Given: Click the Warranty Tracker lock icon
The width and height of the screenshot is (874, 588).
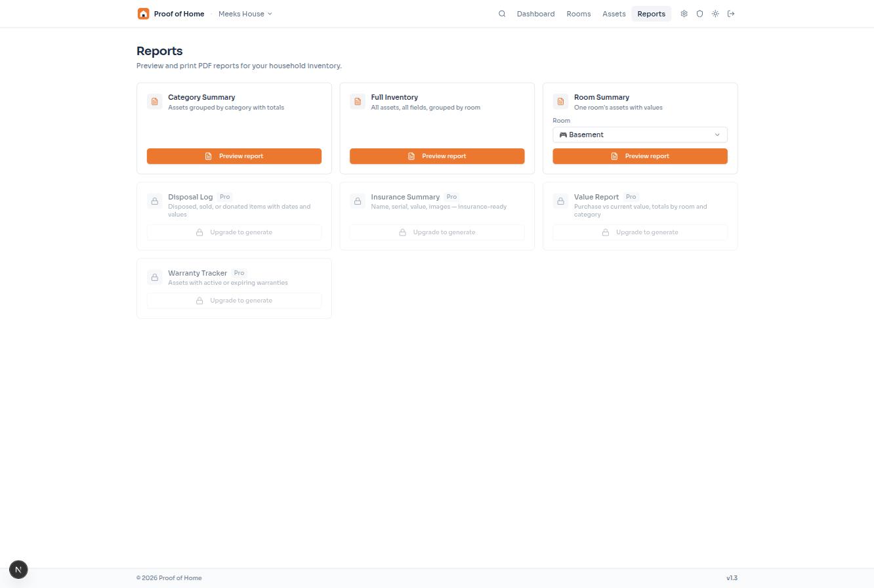Looking at the screenshot, I should pyautogui.click(x=155, y=278).
